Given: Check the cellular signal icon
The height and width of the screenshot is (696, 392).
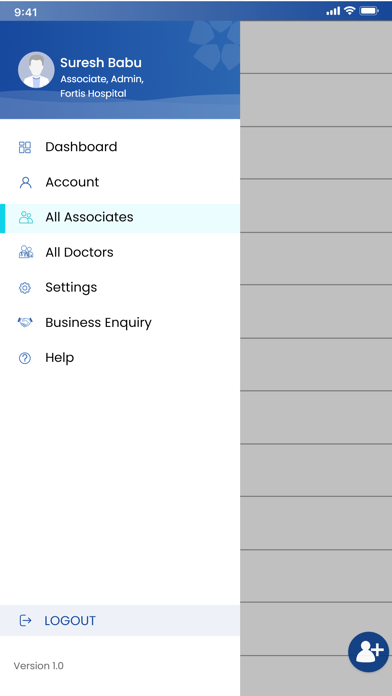Looking at the screenshot, I should pos(333,11).
